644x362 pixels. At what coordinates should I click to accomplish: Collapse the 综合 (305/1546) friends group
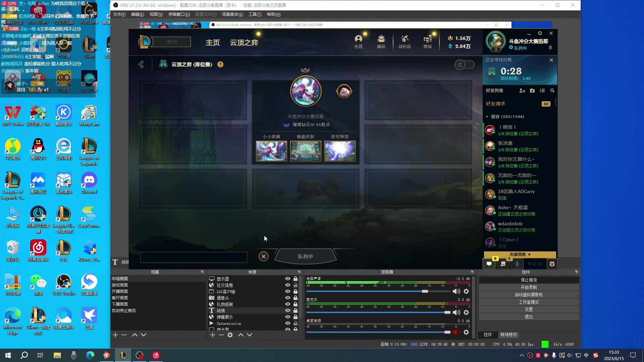coord(487,117)
